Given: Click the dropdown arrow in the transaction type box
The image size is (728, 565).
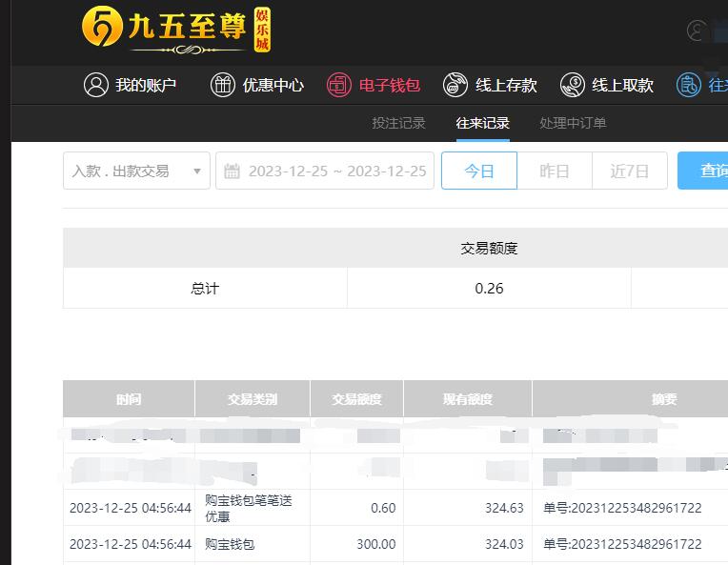Looking at the screenshot, I should pos(197,172).
